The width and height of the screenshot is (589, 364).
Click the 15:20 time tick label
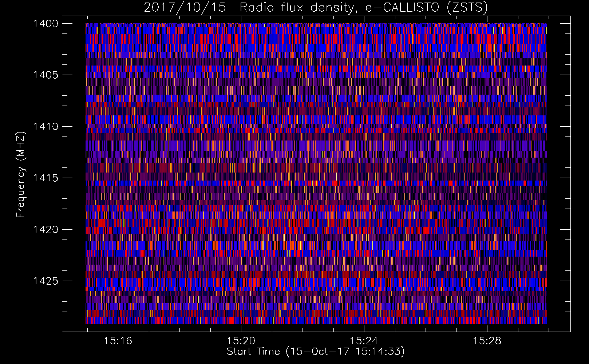click(241, 341)
